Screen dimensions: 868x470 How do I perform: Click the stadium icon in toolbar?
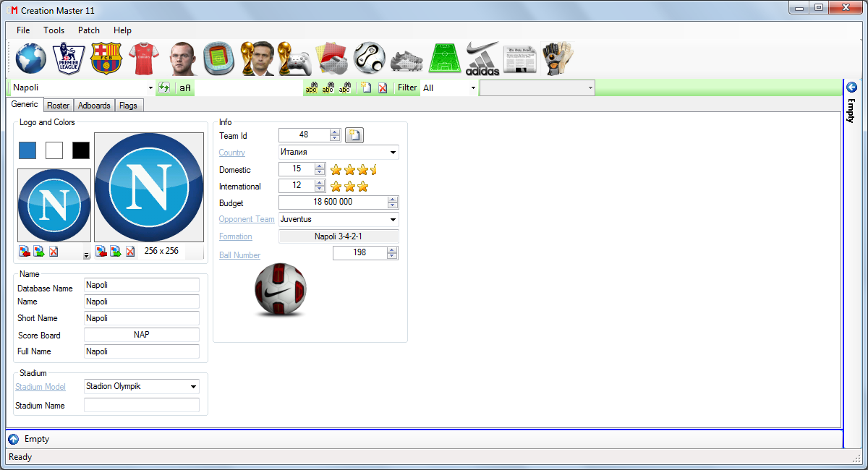click(218, 59)
